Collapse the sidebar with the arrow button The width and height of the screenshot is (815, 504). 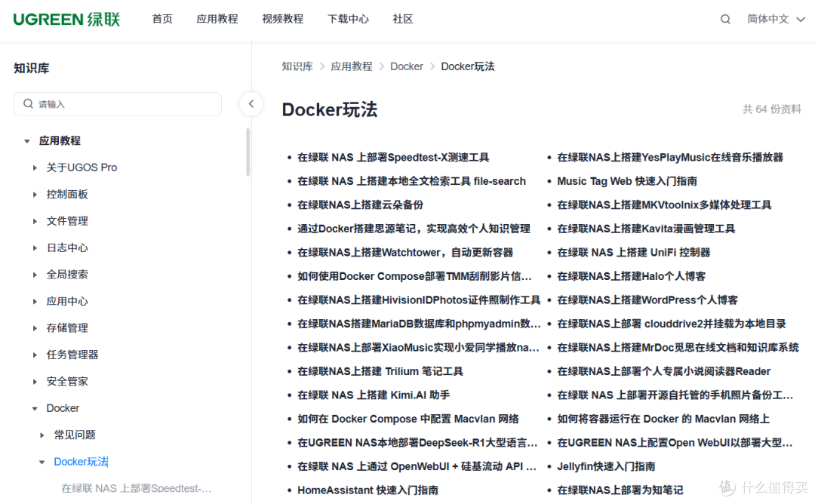click(x=251, y=104)
